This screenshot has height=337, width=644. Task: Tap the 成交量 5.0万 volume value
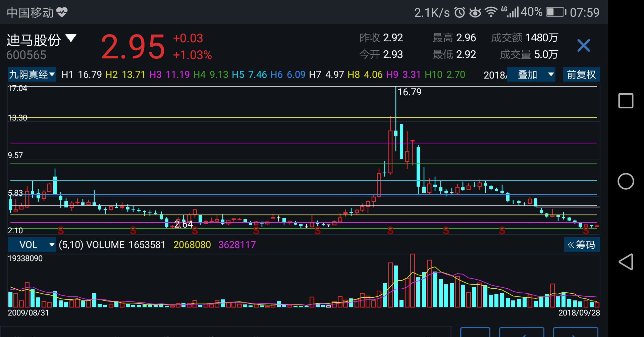(529, 54)
